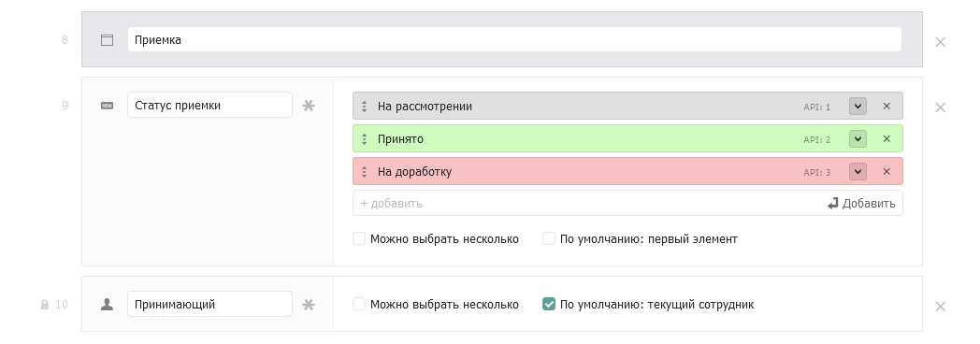Uncheck По умолчанию: текущий сотрудник
The image size is (980, 344).
coord(549,304)
